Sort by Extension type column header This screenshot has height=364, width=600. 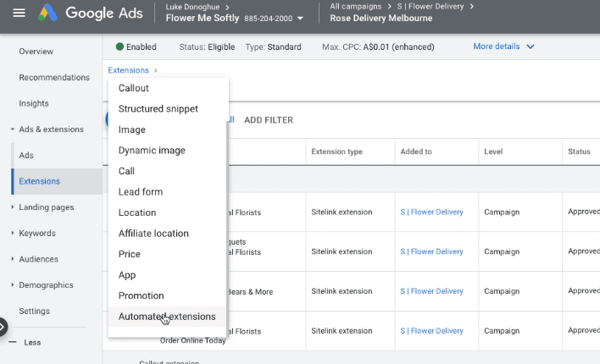pos(336,152)
